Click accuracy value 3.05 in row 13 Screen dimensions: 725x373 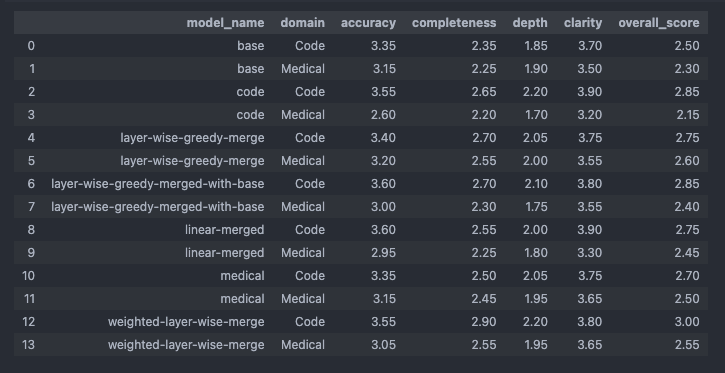point(383,345)
